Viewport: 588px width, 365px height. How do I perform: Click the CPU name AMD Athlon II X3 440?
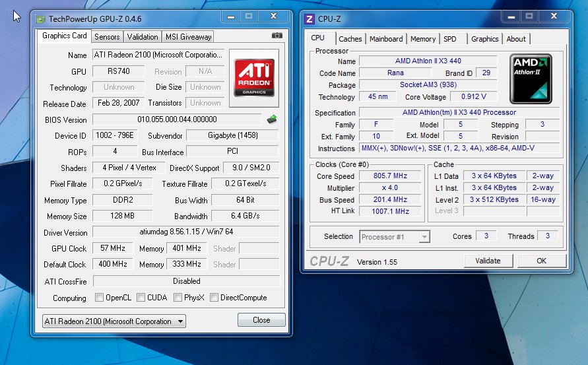click(x=428, y=61)
